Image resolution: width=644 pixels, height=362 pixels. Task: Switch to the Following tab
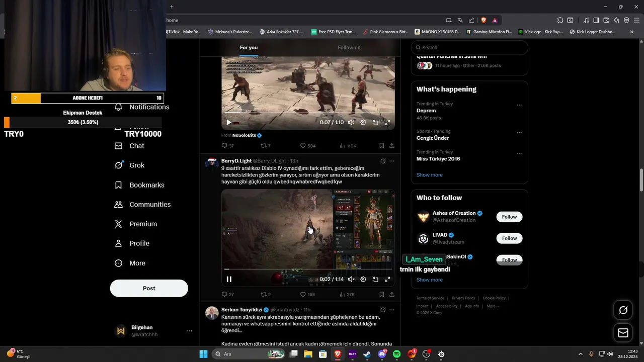(x=349, y=47)
